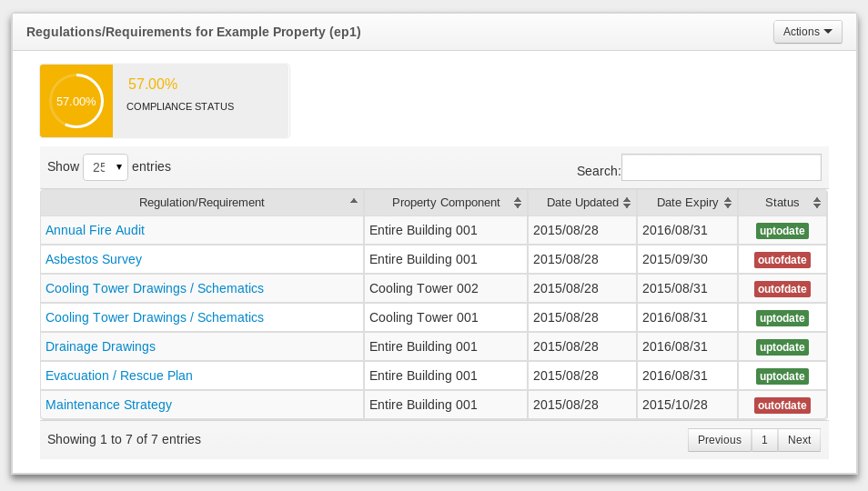Open the Actions dropdown menu
The image size is (868, 491).
807,32
